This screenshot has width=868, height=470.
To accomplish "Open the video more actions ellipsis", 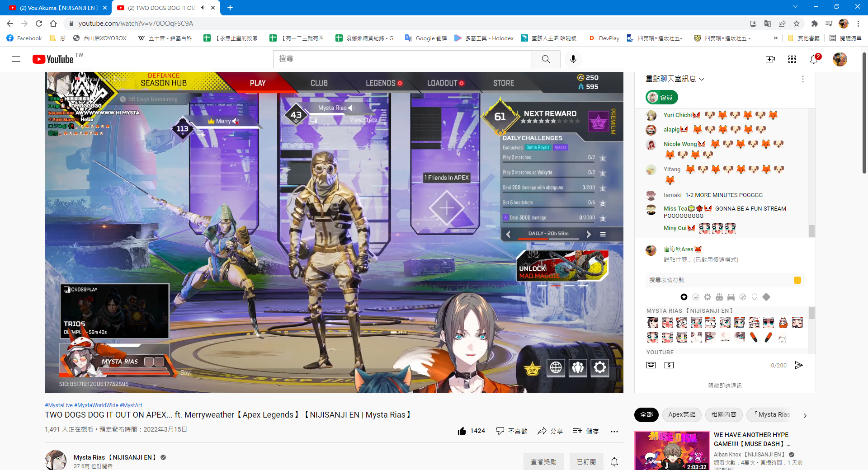I will [614, 431].
